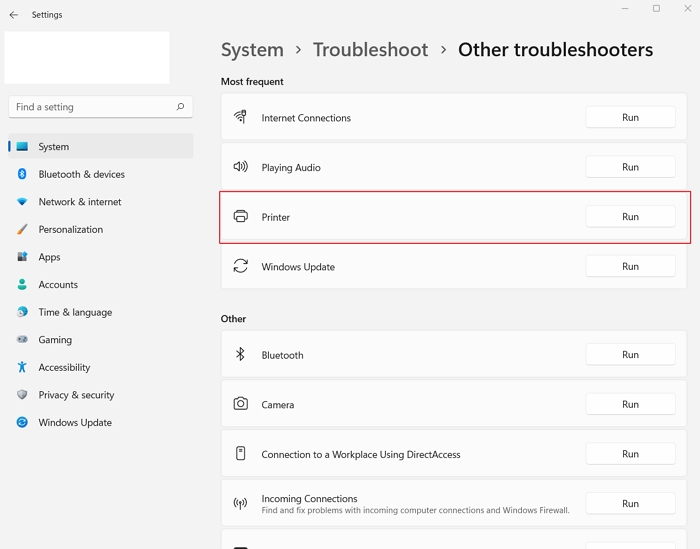Viewport: 700px width, 549px height.
Task: Click the Internet Connections troubleshooter icon
Action: pos(240,117)
